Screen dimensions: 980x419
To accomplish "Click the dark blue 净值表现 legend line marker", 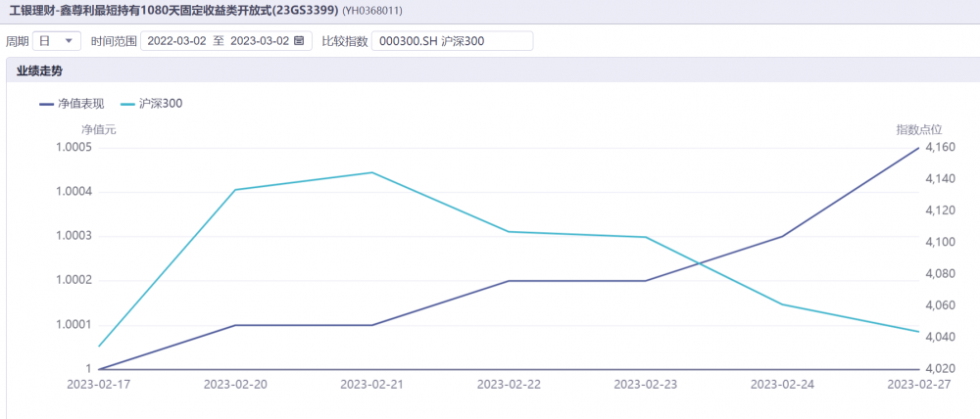I will 46,103.
